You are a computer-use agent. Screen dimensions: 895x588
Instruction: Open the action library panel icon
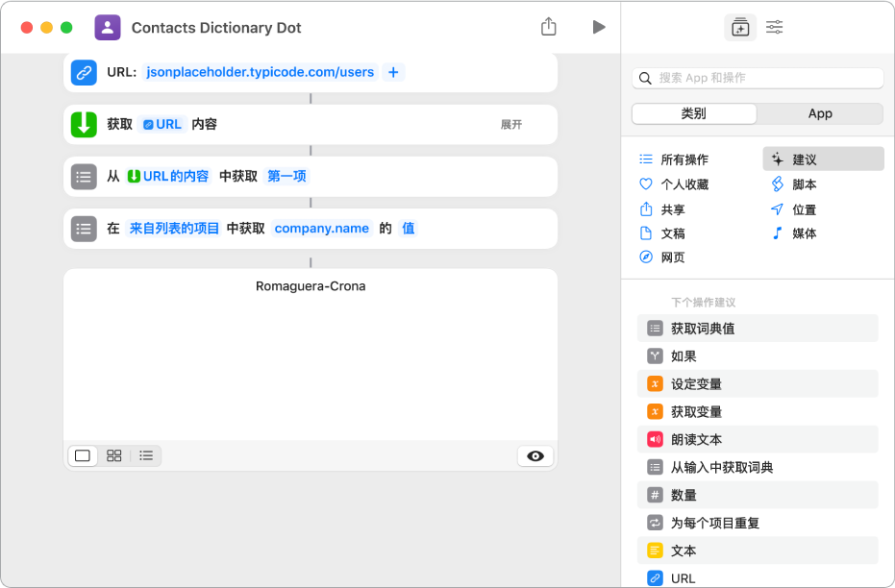(740, 28)
